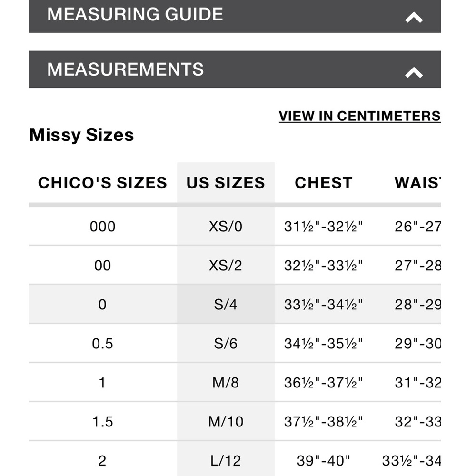Select the US Sizes column header
This screenshot has height=476, width=476.
coord(226,183)
